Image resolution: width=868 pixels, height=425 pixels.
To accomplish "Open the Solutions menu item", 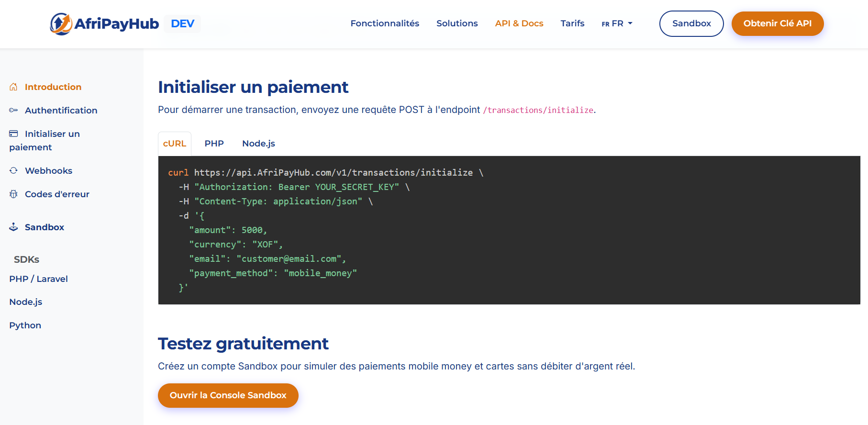I will [x=456, y=23].
